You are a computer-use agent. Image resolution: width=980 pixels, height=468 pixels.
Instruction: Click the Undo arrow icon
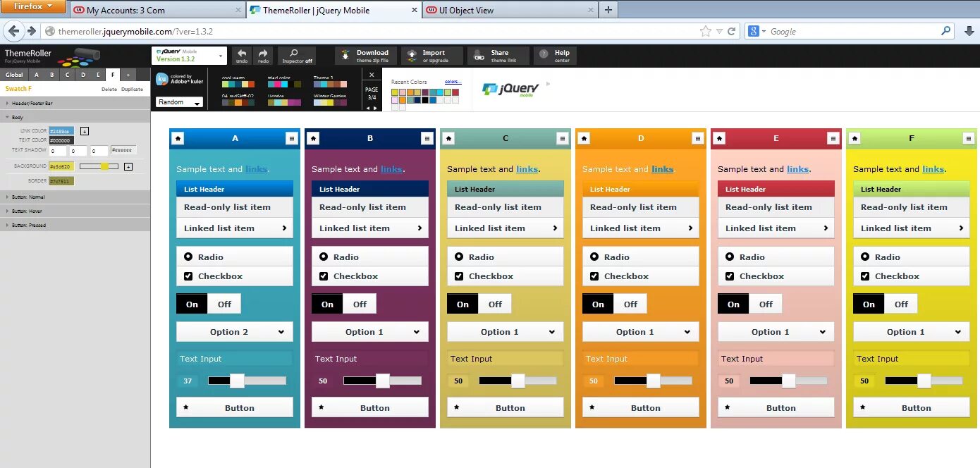242,56
